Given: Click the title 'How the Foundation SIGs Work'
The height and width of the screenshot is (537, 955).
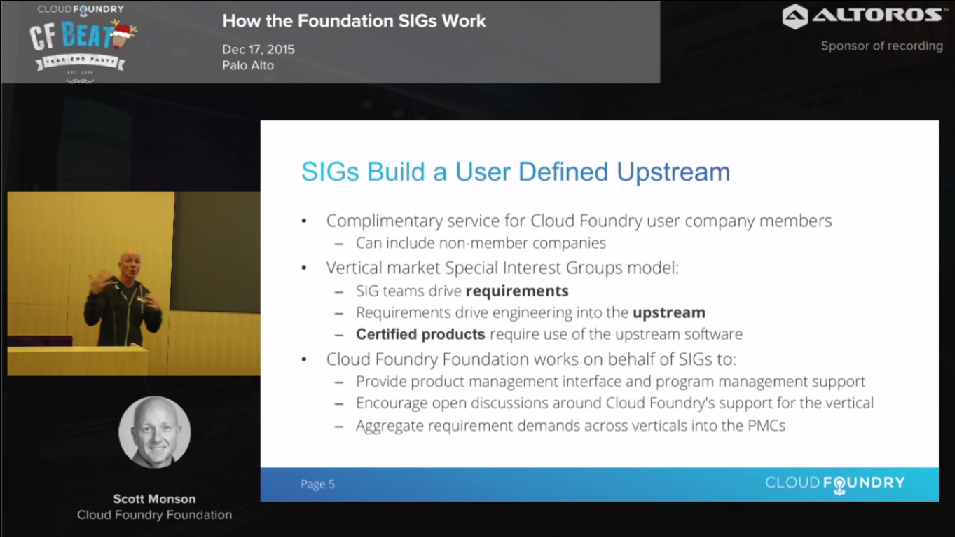Looking at the screenshot, I should click(x=354, y=21).
